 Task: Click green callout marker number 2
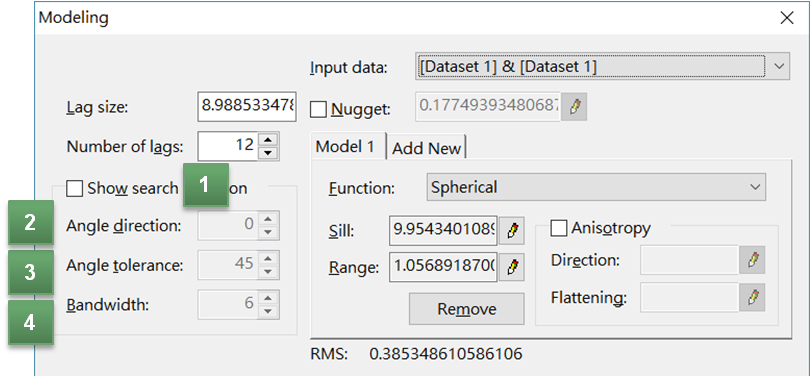(31, 222)
